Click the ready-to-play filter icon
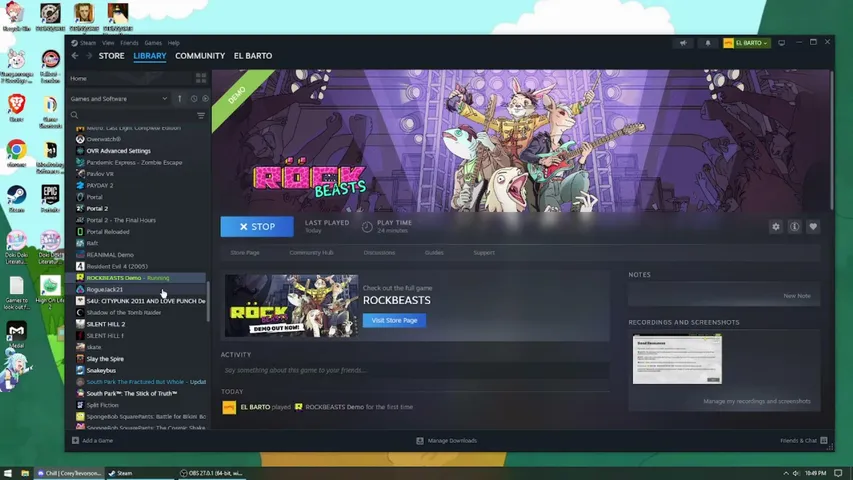This screenshot has height=480, width=853. (205, 99)
